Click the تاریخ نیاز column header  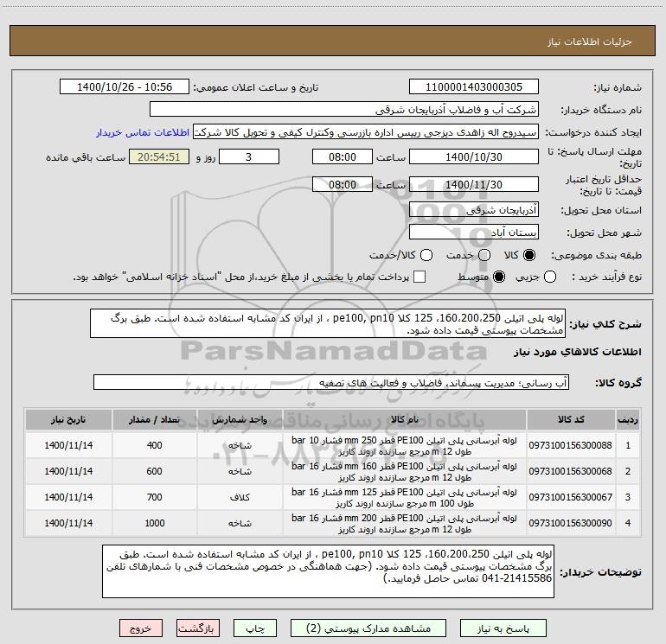point(68,420)
